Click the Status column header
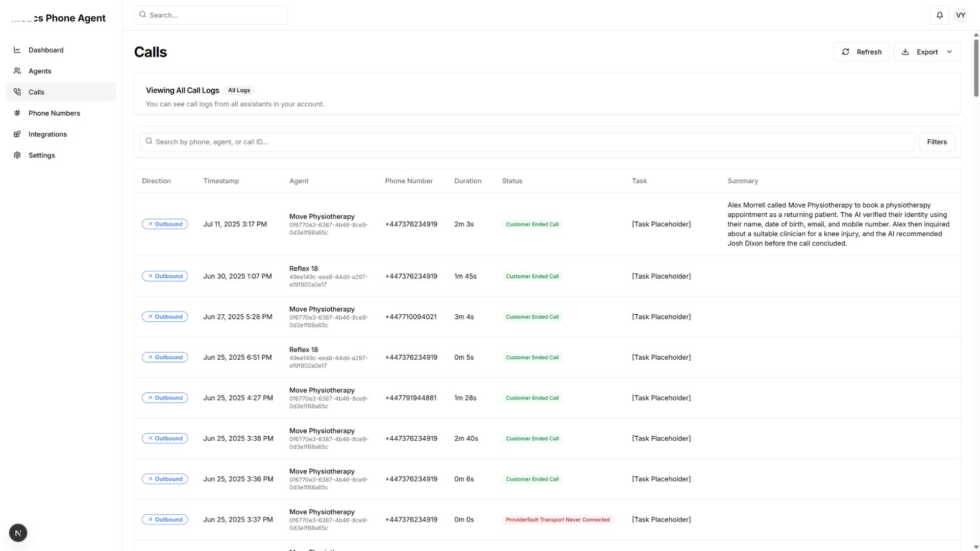 tap(512, 181)
